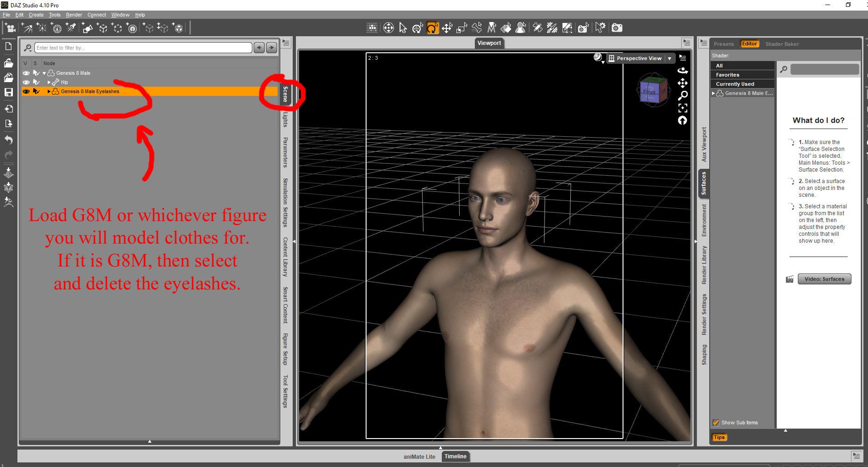Click the Surfaces search field
Screen dimensions: 868x467
click(x=824, y=69)
